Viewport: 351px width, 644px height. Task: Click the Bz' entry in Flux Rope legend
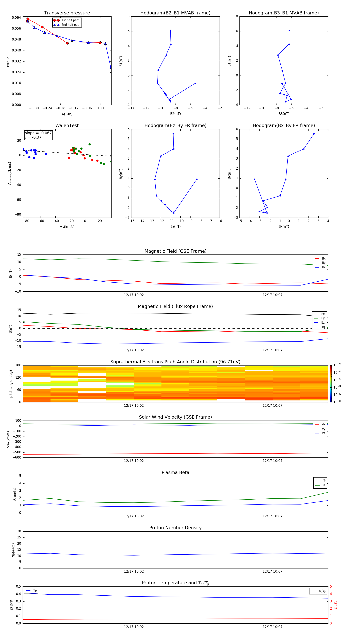pyautogui.click(x=320, y=323)
